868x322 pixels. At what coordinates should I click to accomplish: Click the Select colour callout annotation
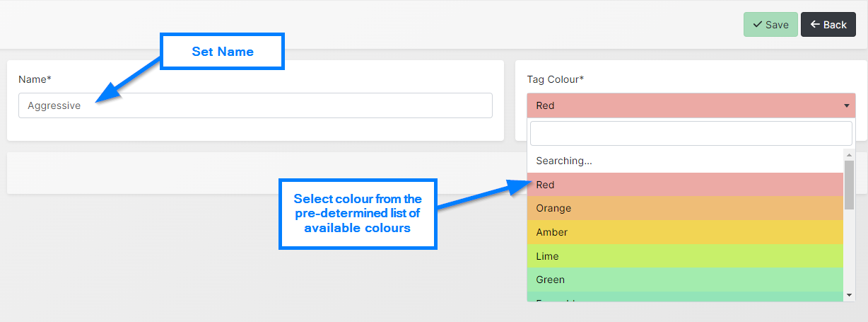coord(358,213)
